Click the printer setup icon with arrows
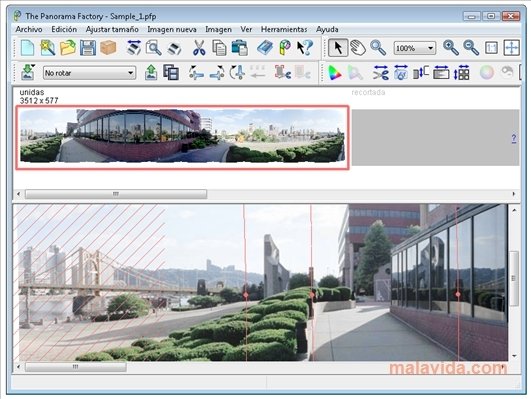Screen dimensions: 531x399 pyautogui.click(x=134, y=48)
